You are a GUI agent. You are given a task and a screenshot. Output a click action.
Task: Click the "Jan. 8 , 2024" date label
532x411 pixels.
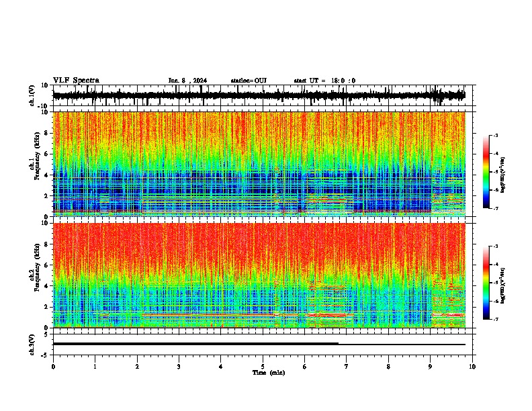(x=187, y=81)
